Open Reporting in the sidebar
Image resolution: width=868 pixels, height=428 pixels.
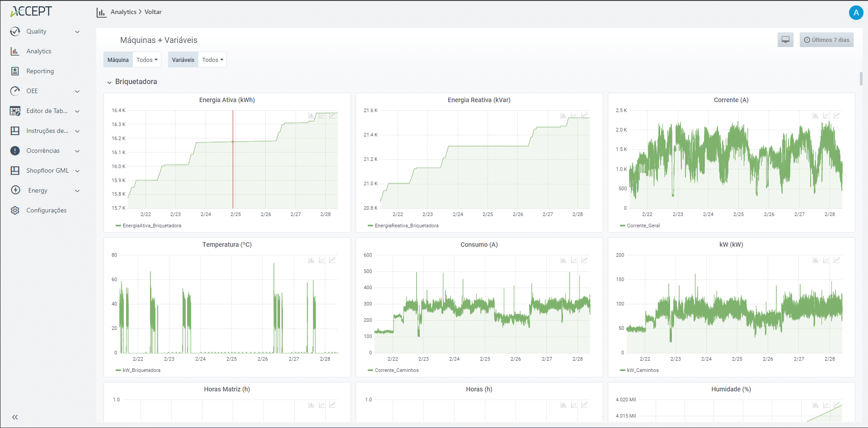point(40,71)
